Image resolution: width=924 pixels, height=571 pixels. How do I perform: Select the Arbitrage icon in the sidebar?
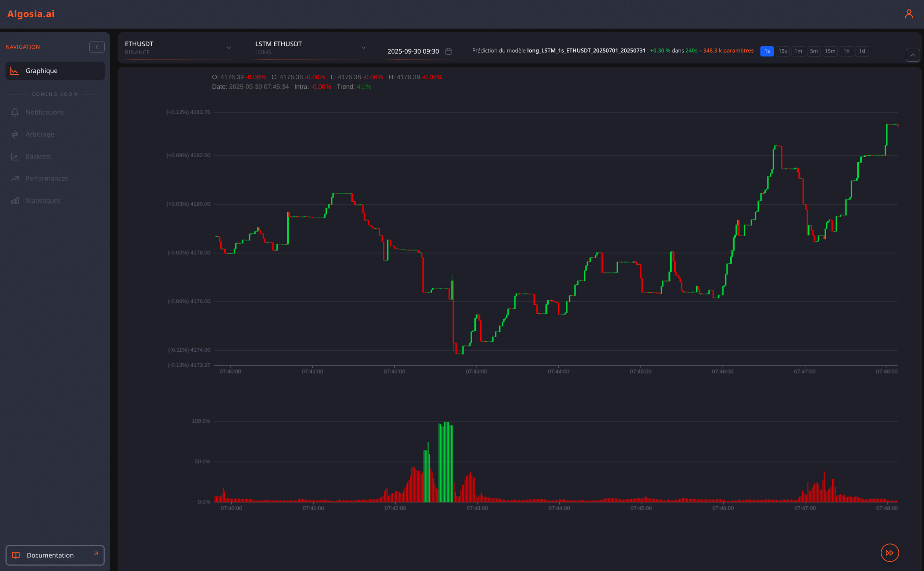point(14,134)
